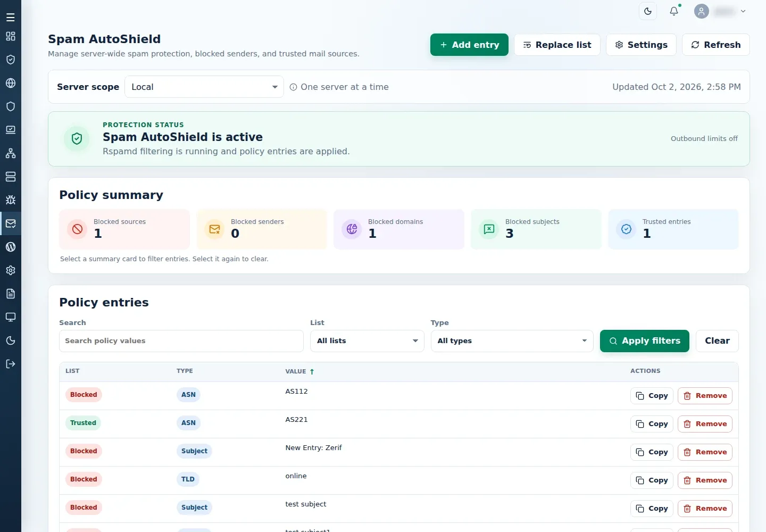Open the server stack sidebar icon
766x532 pixels.
click(11, 177)
